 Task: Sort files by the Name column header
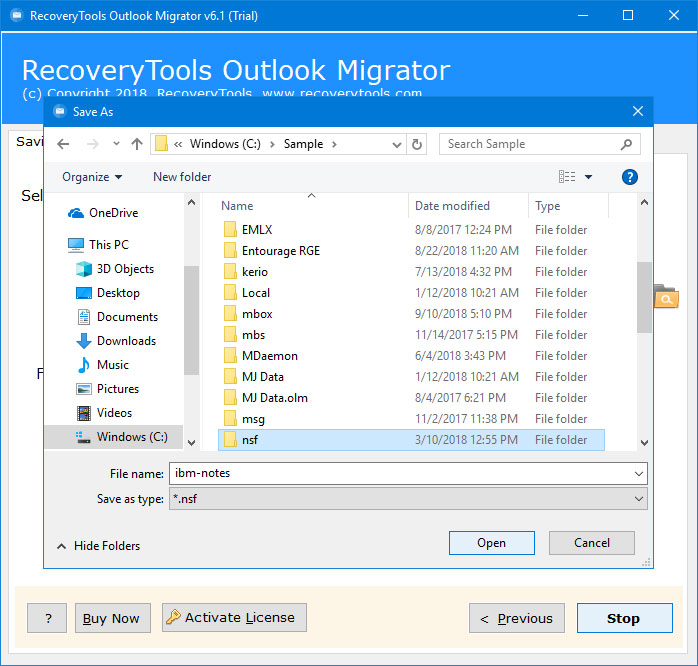click(x=237, y=206)
